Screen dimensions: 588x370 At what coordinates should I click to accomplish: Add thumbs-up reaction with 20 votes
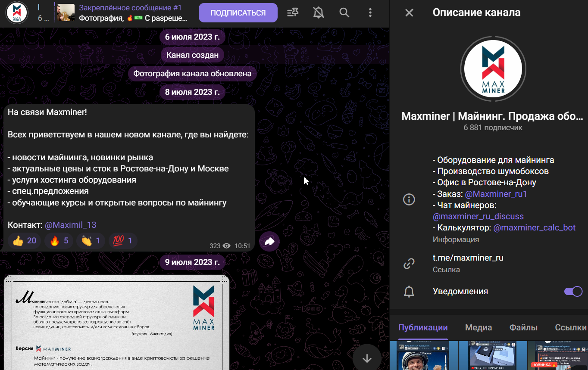(x=25, y=241)
